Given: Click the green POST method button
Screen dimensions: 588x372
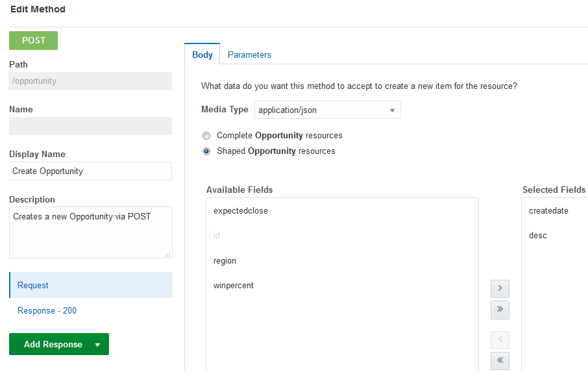Looking at the screenshot, I should [33, 40].
